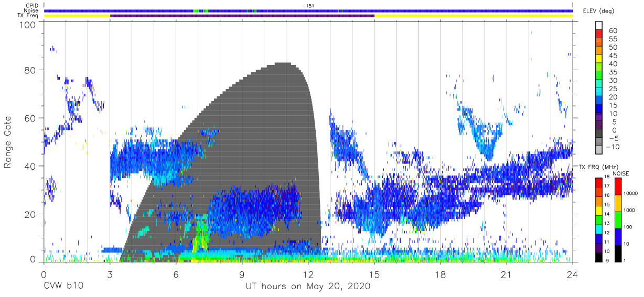Click the NOISE legend title
This screenshot has height=297, width=644.
coord(621,173)
